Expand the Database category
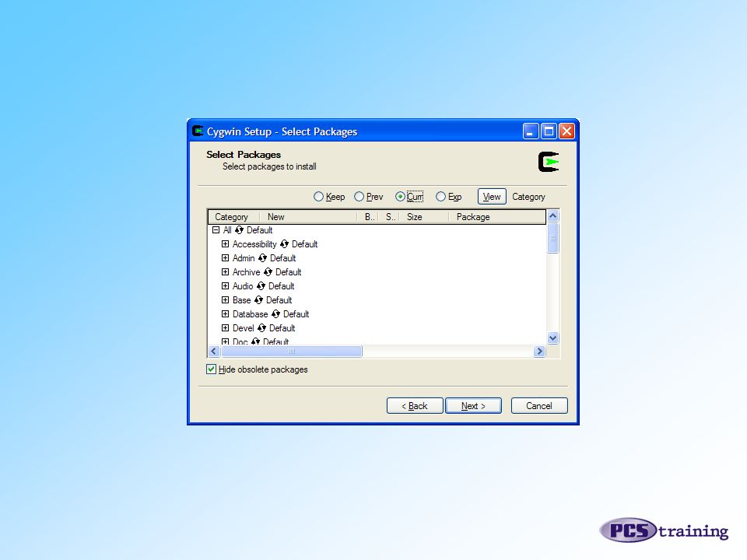This screenshot has height=560, width=747. click(x=226, y=313)
